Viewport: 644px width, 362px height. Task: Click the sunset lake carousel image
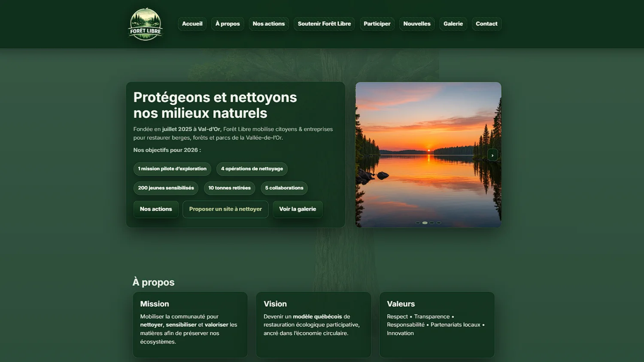pyautogui.click(x=428, y=155)
